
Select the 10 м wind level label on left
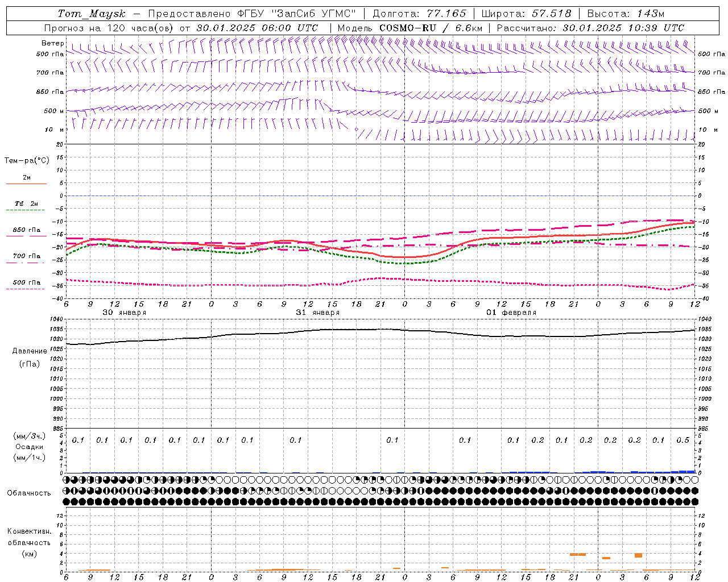coord(54,130)
